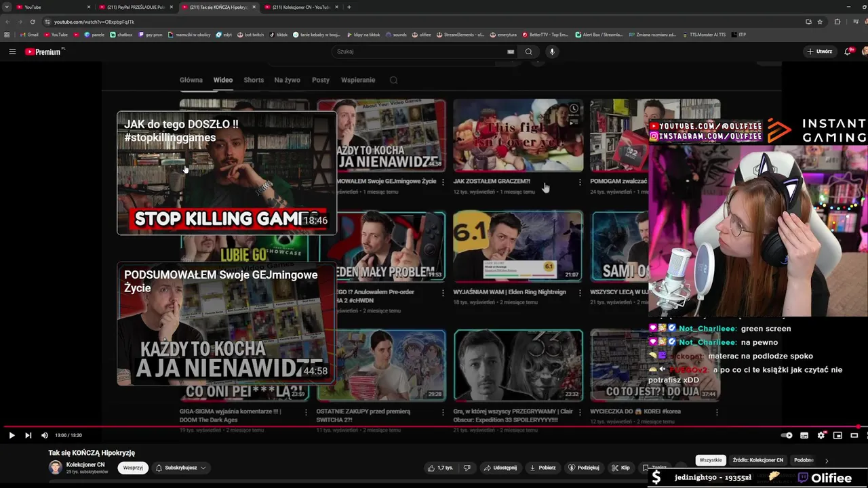This screenshot has width=868, height=488.
Task: Select the Wideo channel tab in video
Action: tap(223, 80)
